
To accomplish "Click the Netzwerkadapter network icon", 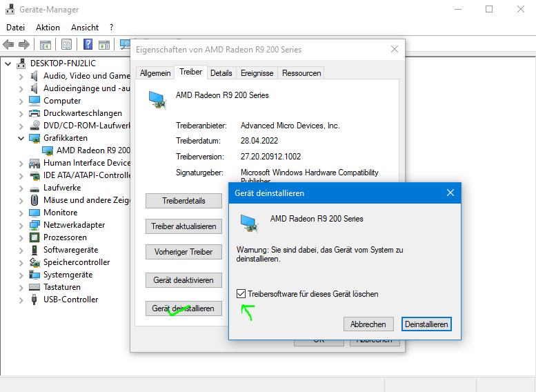I will tap(34, 225).
